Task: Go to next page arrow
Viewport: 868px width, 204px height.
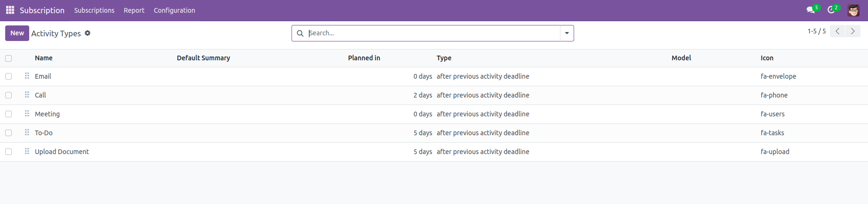Action: [852, 32]
